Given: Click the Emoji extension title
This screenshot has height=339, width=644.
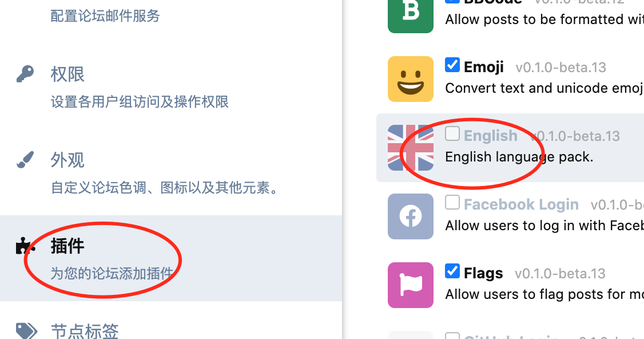Looking at the screenshot, I should coord(484,67).
